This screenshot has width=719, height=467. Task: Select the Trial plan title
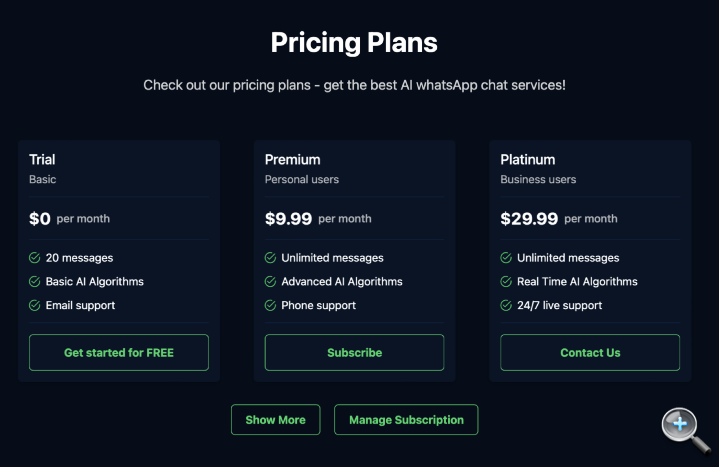(x=42, y=160)
